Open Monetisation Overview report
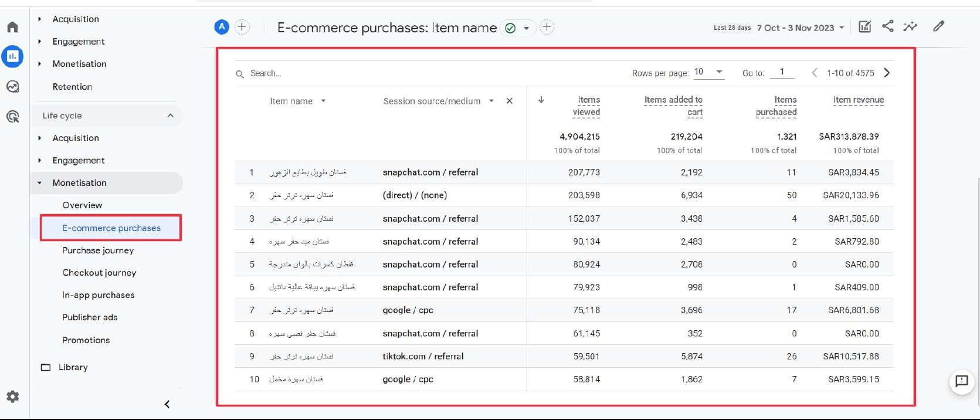Image resolution: width=980 pixels, height=420 pixels. click(82, 205)
